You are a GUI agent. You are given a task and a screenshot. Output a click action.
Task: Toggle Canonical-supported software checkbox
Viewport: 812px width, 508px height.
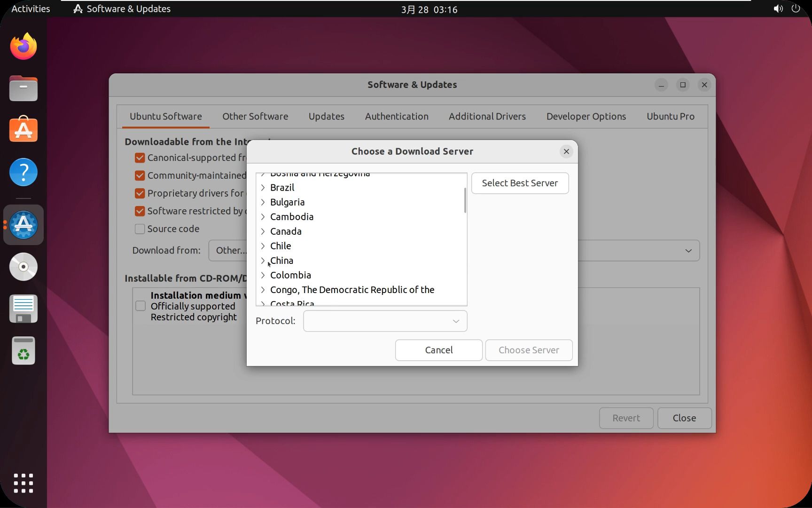point(140,158)
